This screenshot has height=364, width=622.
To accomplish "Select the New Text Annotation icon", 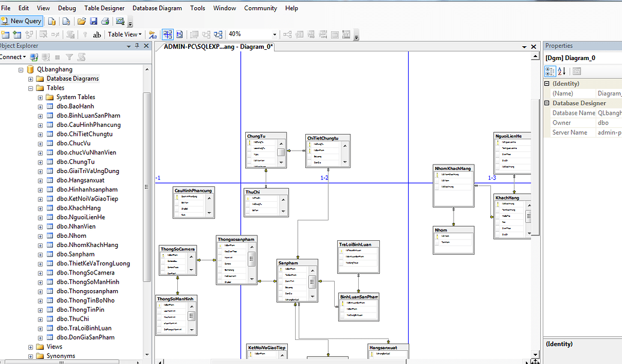I will coord(97,34).
